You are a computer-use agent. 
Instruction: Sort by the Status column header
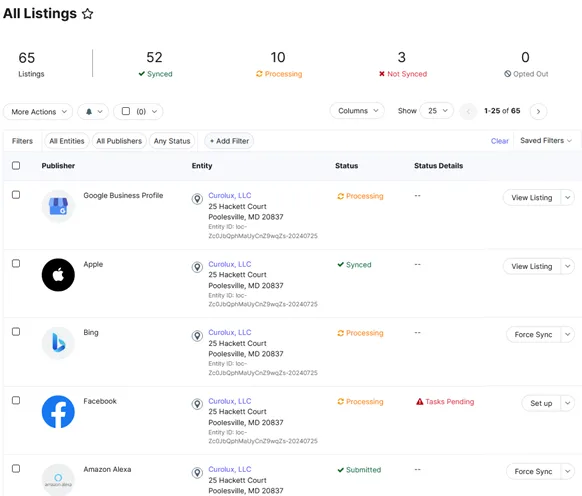pos(347,166)
